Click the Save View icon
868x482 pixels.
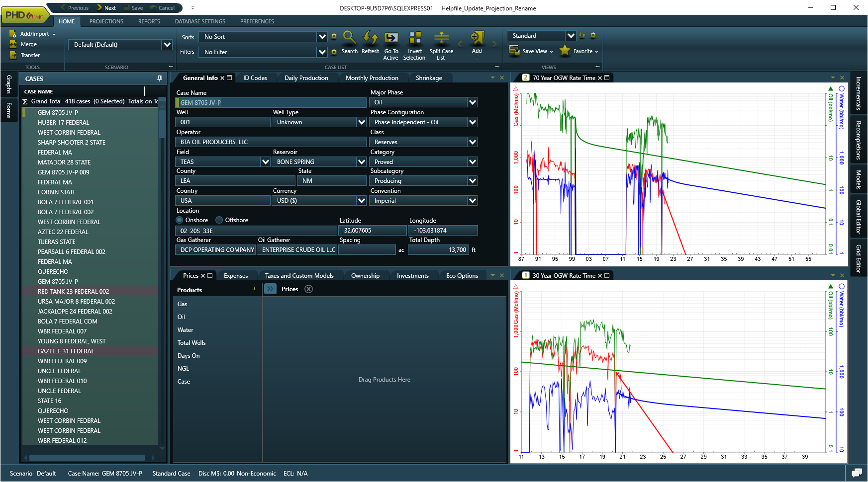pos(514,51)
